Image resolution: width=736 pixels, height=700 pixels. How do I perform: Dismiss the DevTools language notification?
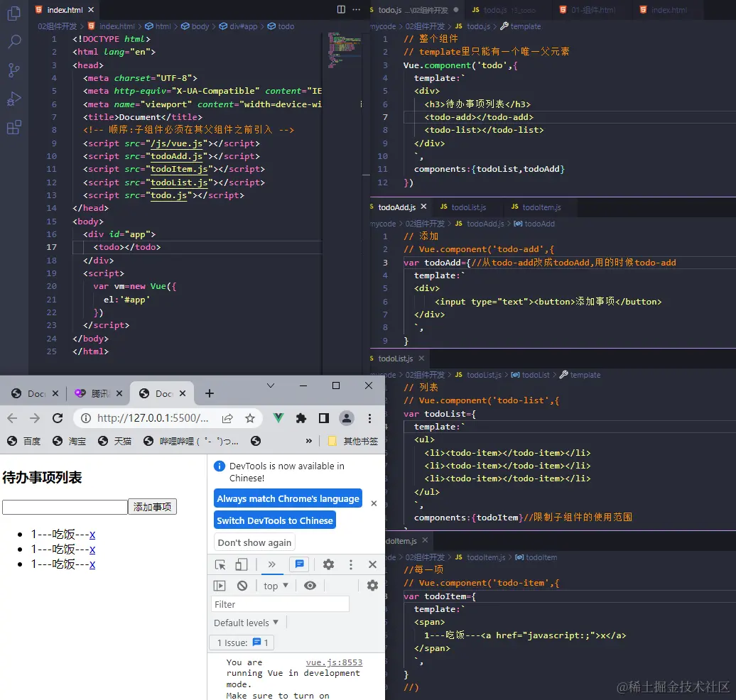pos(374,503)
